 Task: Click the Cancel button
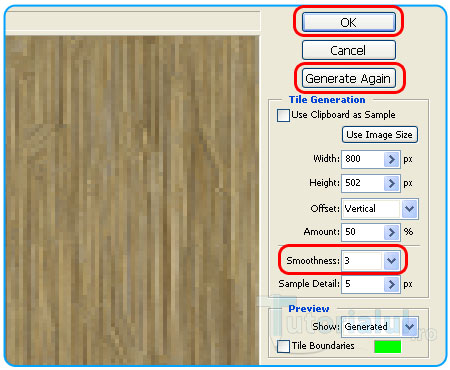point(349,50)
